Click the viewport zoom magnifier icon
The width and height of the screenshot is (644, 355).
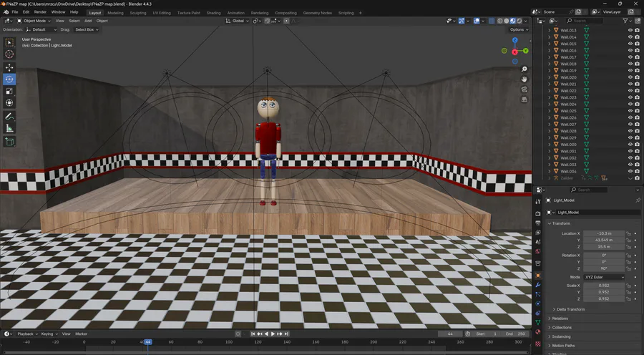coord(524,69)
